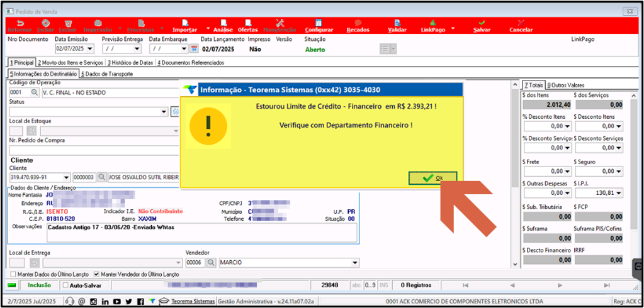Image resolution: width=644 pixels, height=308 pixels.
Task: Click the YouTube icon in status bar
Action: 117,302
